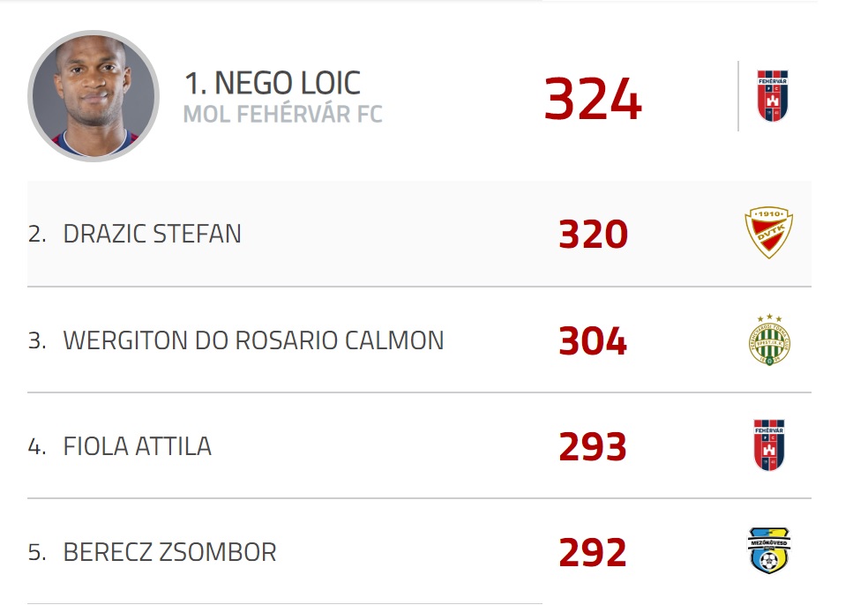The image size is (868, 605).
Task: Click the score 320 for Drazic
Action: click(x=593, y=234)
